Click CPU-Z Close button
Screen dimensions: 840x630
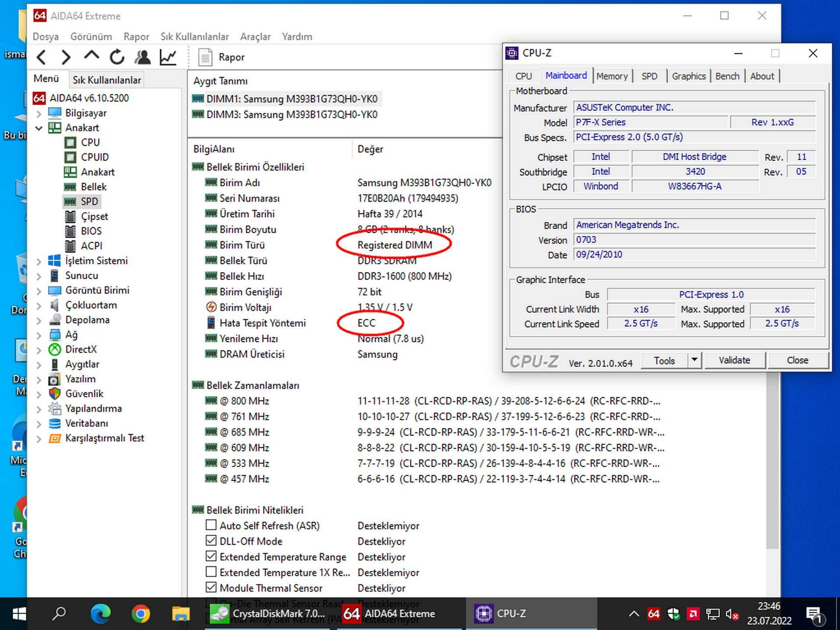pyautogui.click(x=798, y=360)
